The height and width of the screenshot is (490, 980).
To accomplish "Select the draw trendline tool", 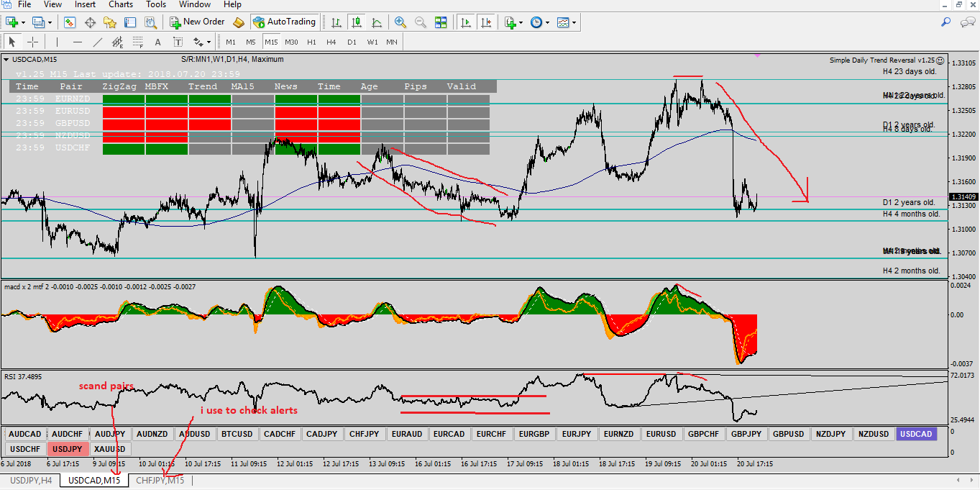I will [98, 42].
